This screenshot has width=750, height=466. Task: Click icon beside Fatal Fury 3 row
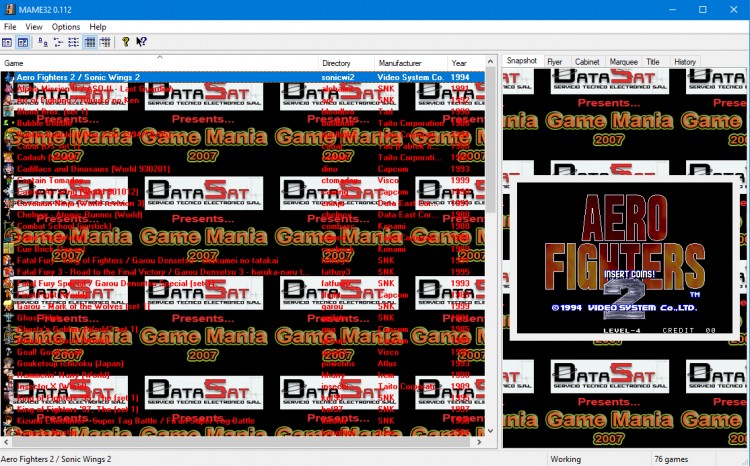pos(9,272)
